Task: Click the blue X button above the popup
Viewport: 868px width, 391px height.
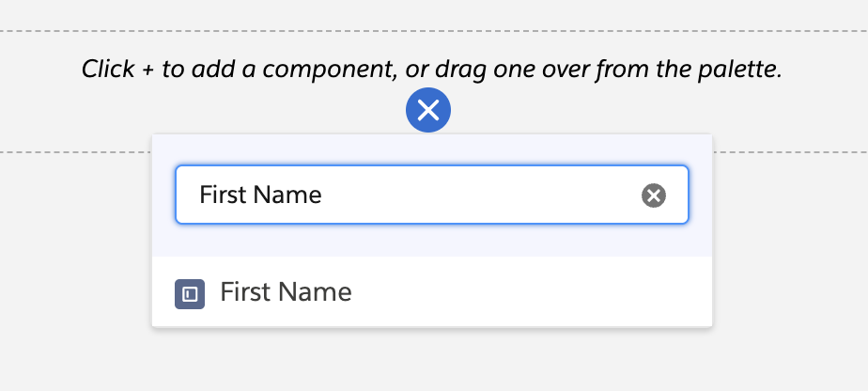Action: point(428,111)
